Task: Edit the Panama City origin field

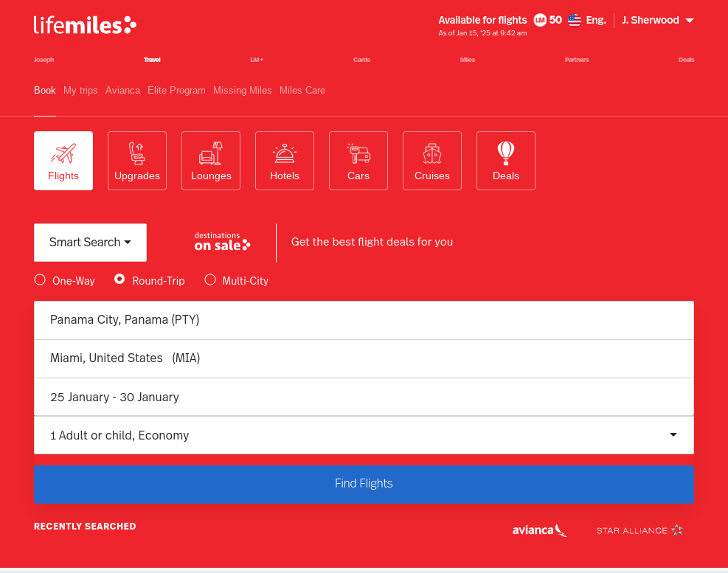Action: tap(364, 320)
